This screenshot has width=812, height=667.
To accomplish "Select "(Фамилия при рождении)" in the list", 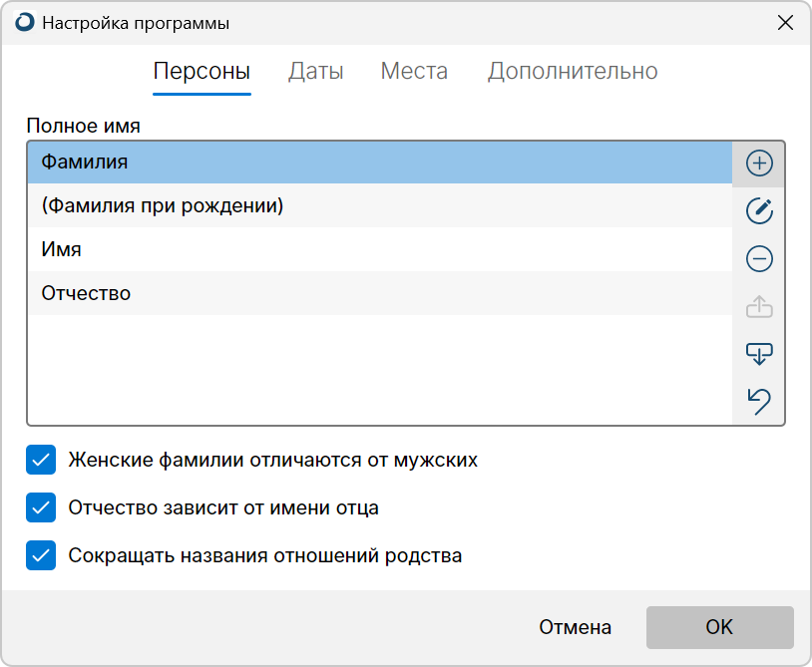I will tap(379, 205).
